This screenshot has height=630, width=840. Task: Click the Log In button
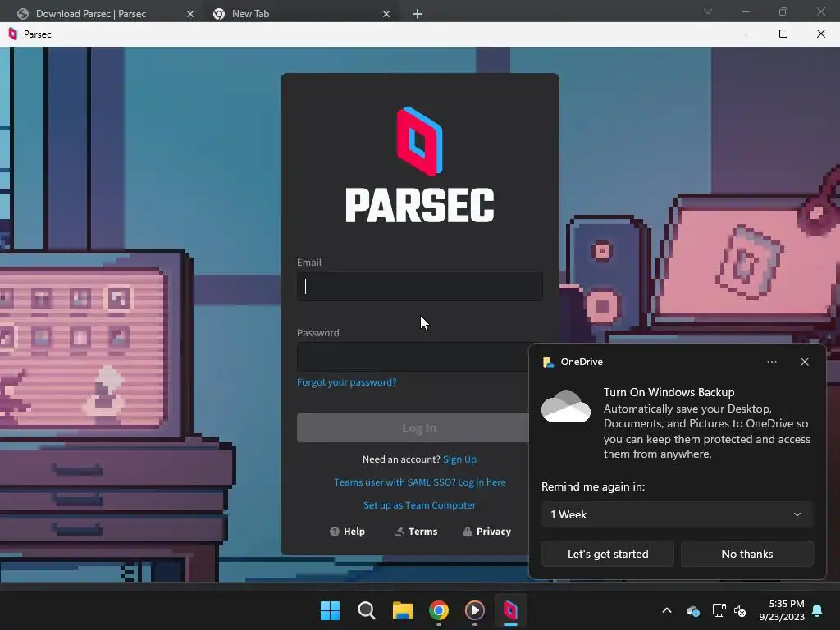click(413, 427)
